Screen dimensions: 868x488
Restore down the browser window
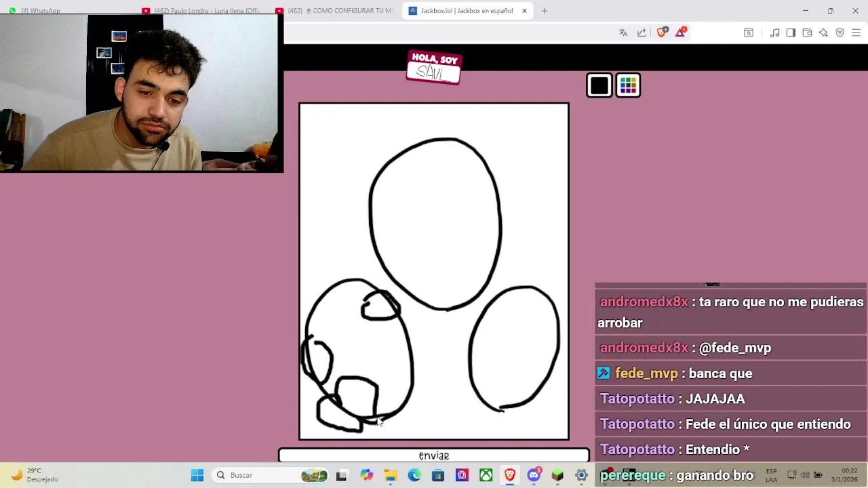click(830, 11)
